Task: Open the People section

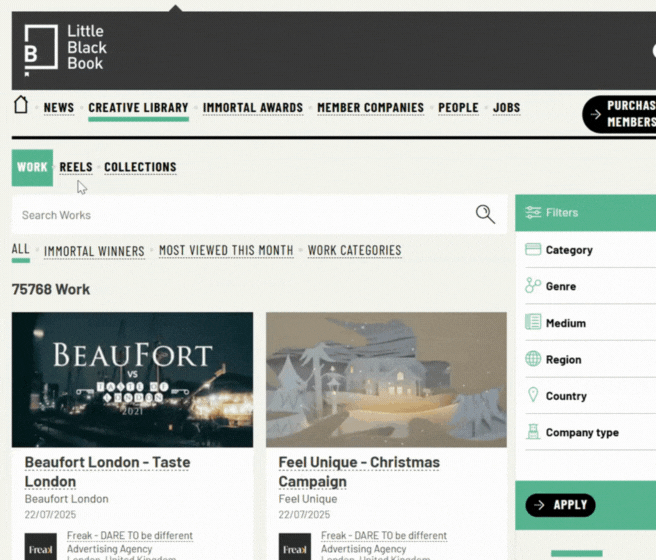Action: click(459, 107)
